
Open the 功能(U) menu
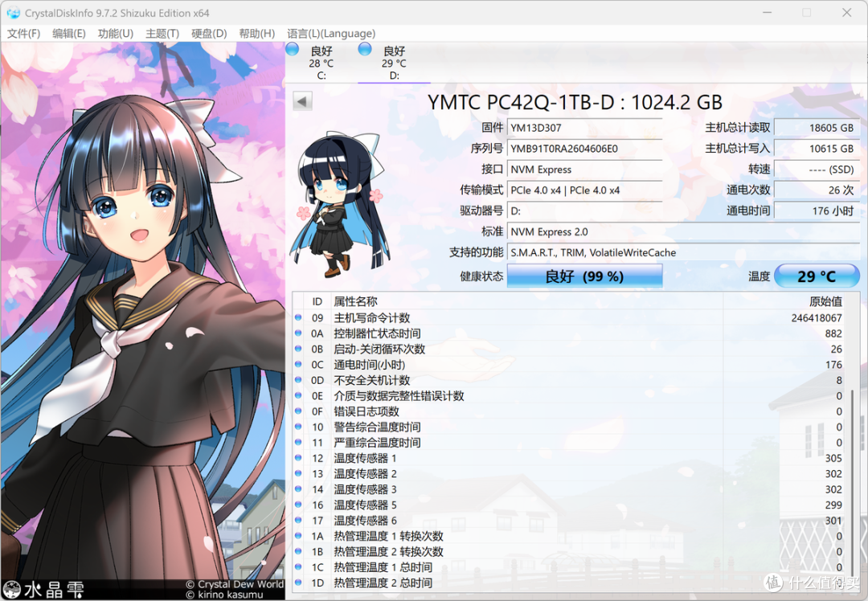click(115, 33)
